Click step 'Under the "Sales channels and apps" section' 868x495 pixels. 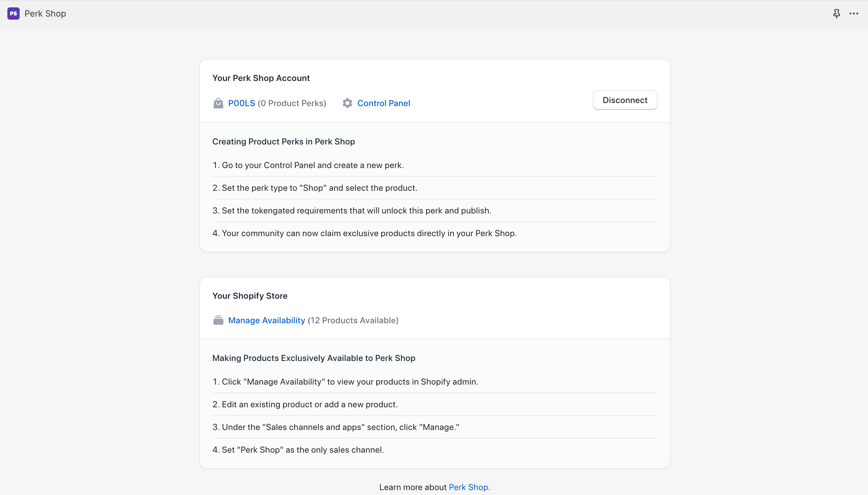pos(336,427)
